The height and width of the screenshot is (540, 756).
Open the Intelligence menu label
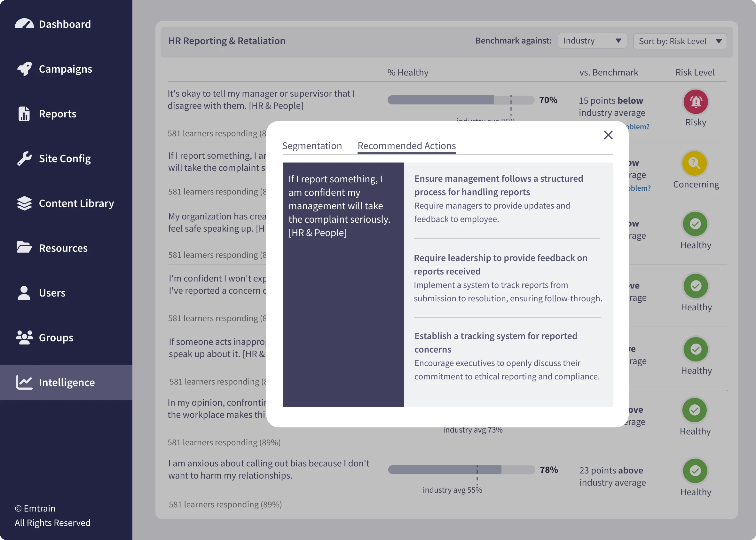pos(67,382)
